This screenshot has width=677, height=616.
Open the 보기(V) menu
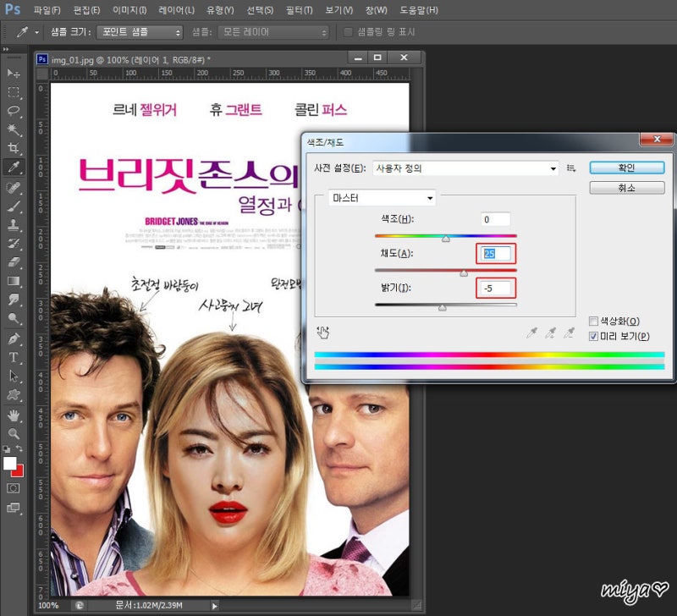339,10
